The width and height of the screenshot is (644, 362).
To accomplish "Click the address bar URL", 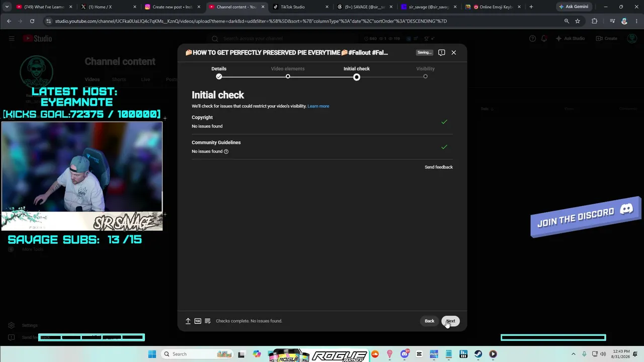I will (251, 21).
